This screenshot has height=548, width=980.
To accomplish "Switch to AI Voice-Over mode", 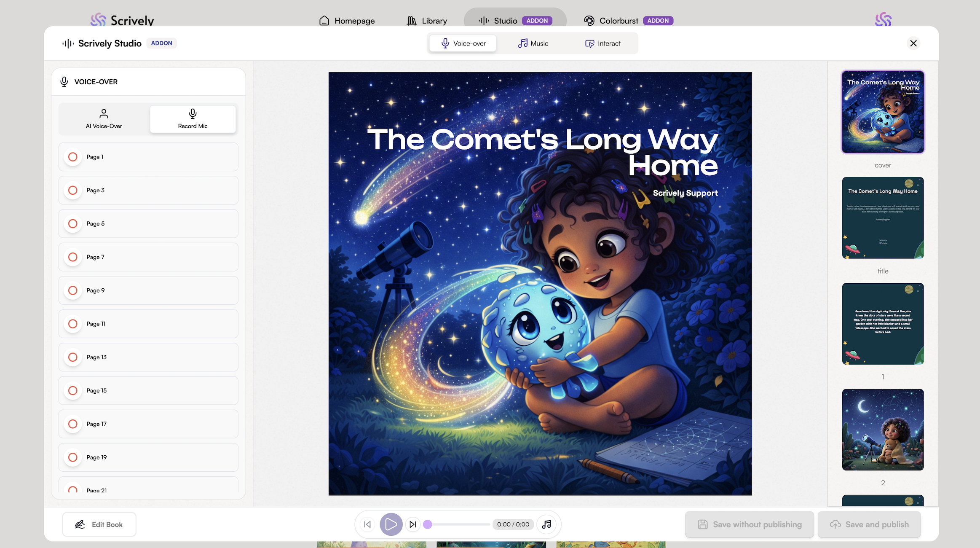I will click(104, 119).
